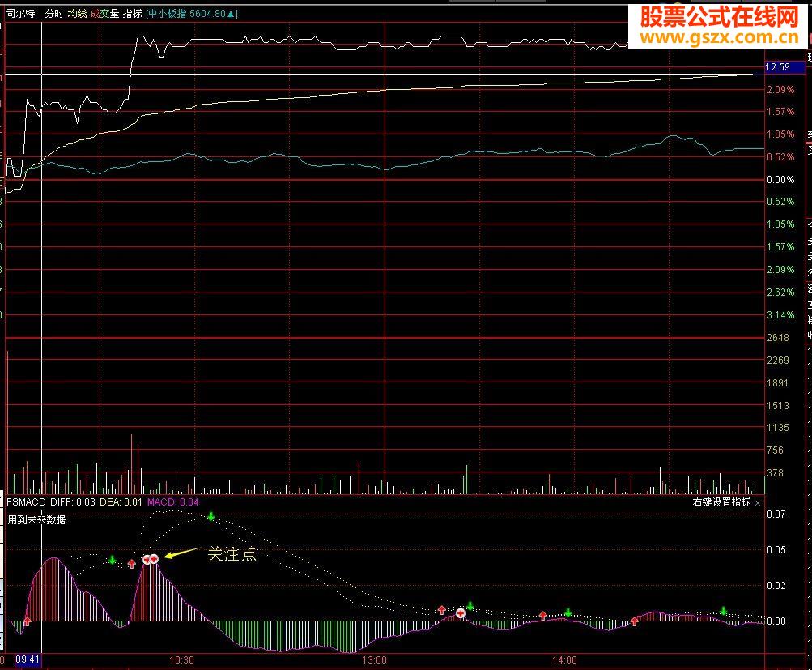Image resolution: width=812 pixels, height=670 pixels.
Task: Select the DIFF: 0.03 readout
Action: click(73, 502)
